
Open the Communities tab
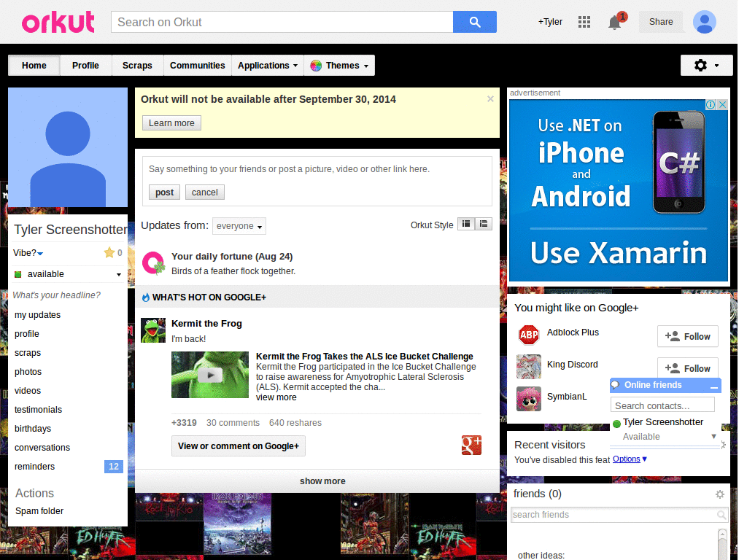click(x=197, y=65)
